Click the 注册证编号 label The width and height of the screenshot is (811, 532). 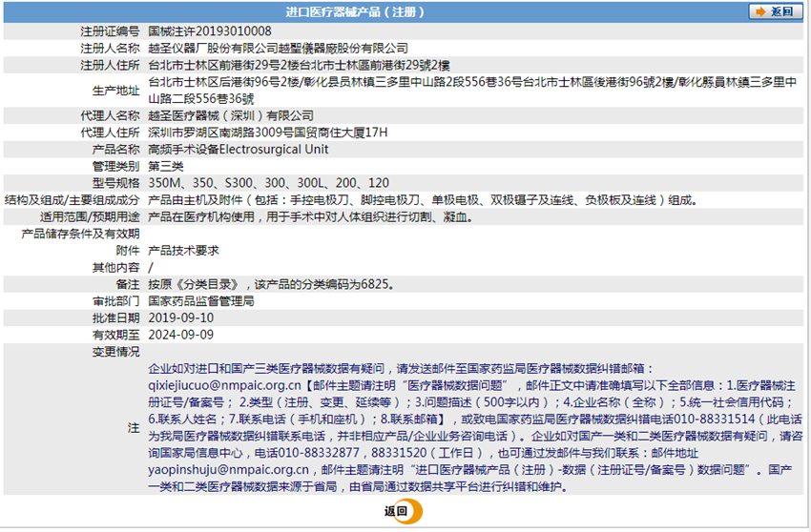click(x=110, y=31)
